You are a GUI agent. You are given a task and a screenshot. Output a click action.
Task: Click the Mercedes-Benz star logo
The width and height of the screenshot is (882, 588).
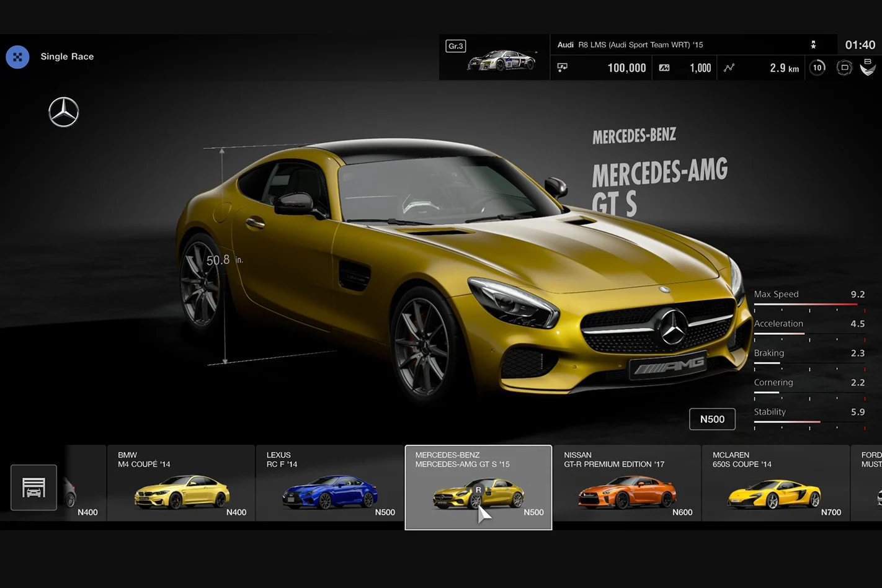click(64, 112)
